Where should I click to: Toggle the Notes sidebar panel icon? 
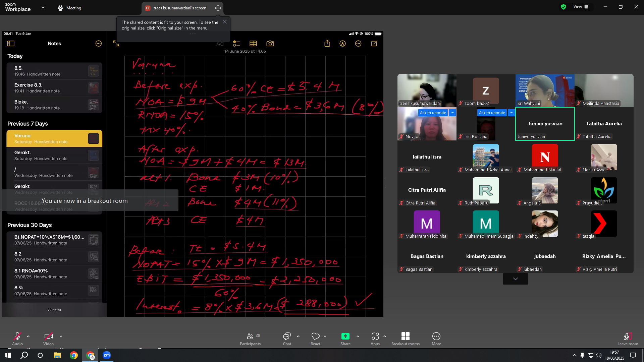[11, 44]
